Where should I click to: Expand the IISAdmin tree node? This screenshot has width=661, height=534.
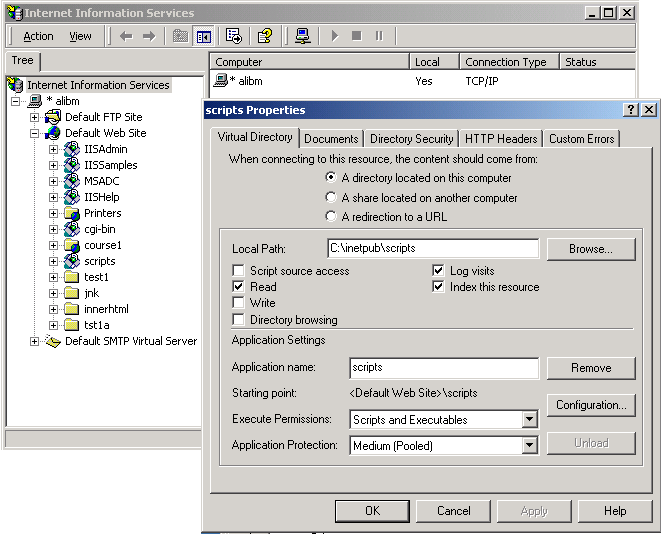point(54,149)
